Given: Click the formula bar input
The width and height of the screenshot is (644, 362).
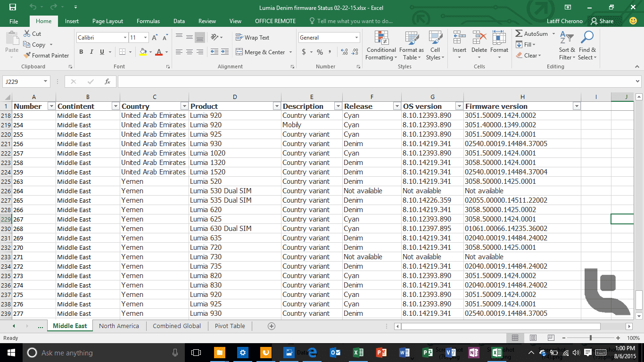Looking at the screenshot, I should (x=375, y=82).
